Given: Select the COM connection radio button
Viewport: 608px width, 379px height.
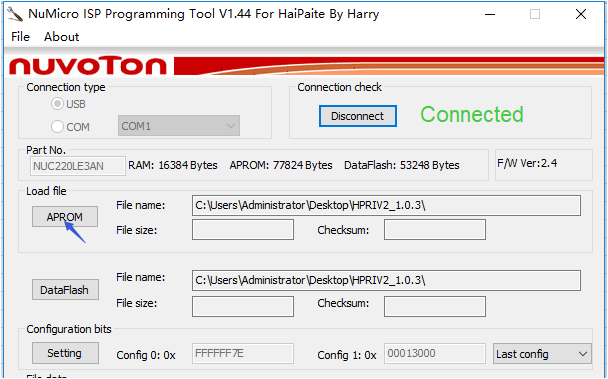Looking at the screenshot, I should 57,126.
